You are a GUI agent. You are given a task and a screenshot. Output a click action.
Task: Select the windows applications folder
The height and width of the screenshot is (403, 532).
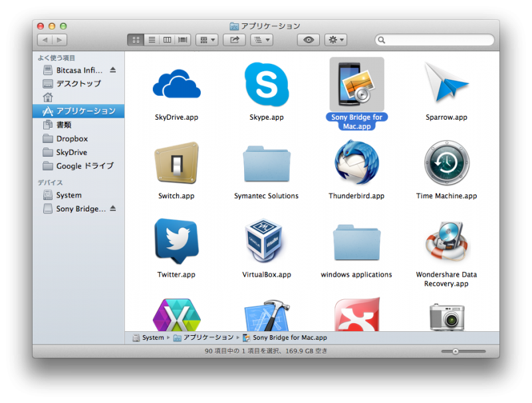[x=356, y=242]
